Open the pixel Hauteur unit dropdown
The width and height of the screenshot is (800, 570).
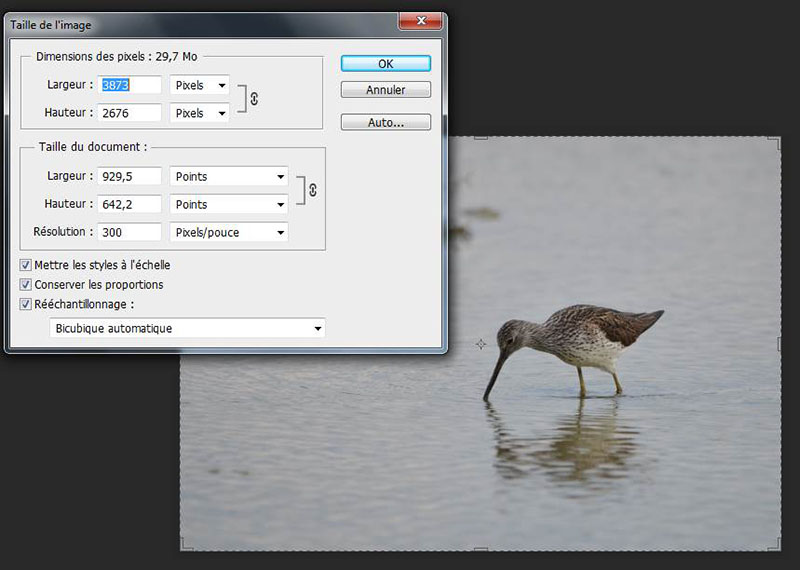click(x=199, y=113)
